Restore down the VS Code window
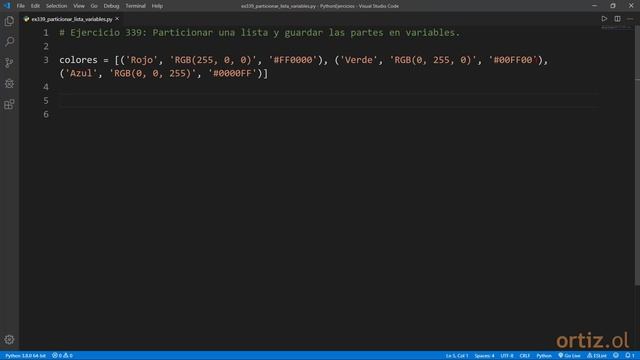 pos(613,6)
